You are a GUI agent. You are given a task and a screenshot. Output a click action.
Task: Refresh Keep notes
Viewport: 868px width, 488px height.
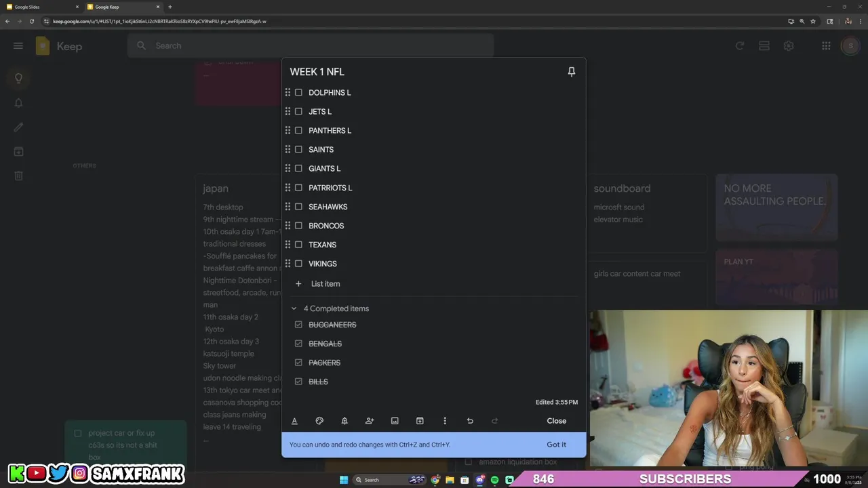click(740, 45)
